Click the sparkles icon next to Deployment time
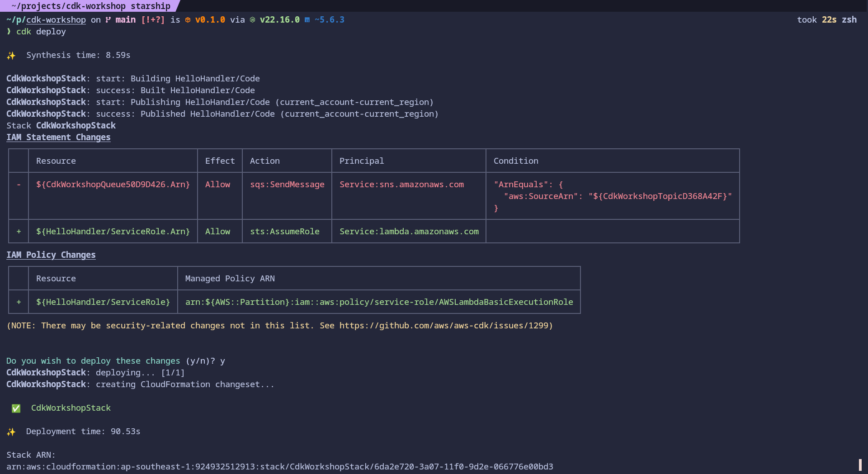 click(x=11, y=432)
